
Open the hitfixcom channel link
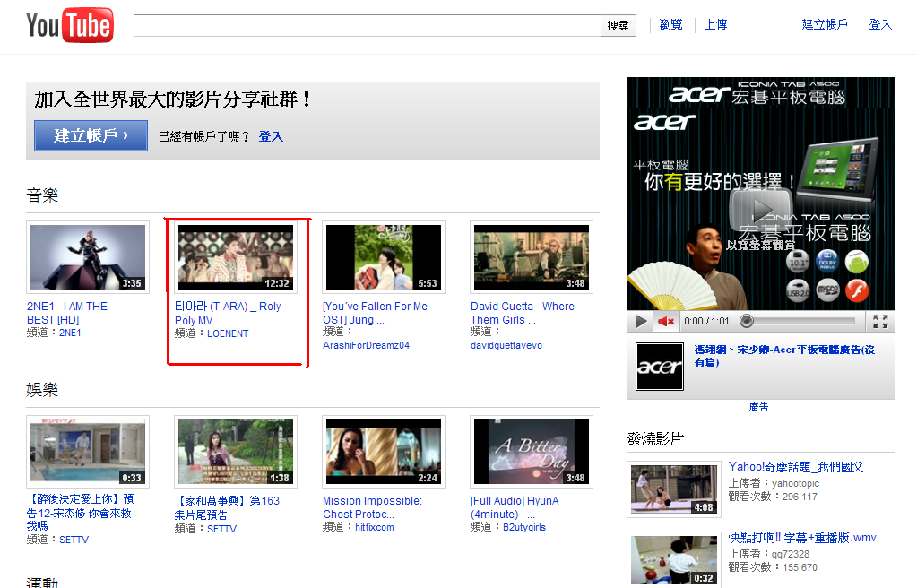point(375,527)
